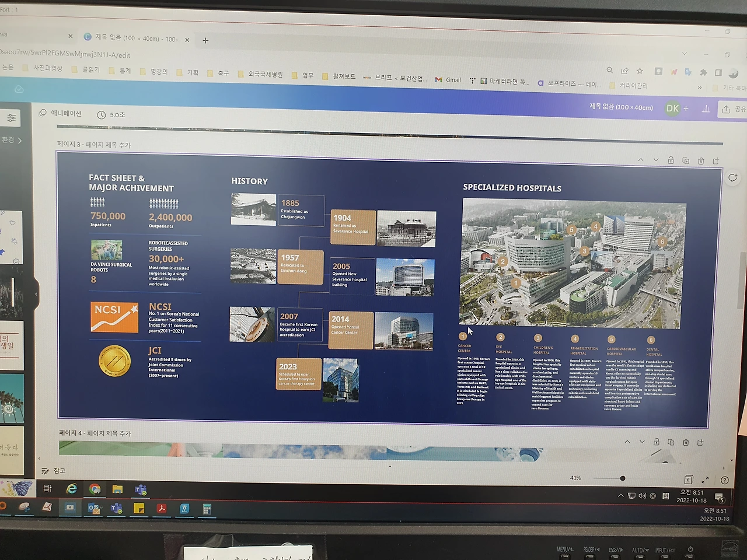
Task: Click the DK profile avatar
Action: point(672,108)
